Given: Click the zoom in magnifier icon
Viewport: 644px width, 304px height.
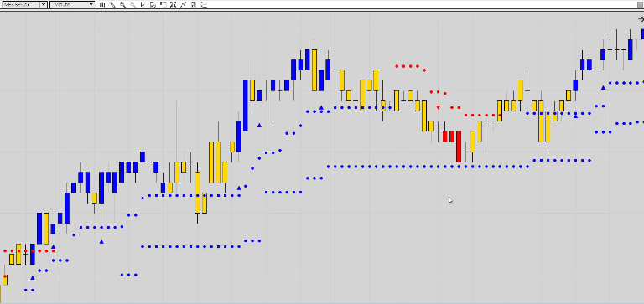Looking at the screenshot, I should click(122, 4).
